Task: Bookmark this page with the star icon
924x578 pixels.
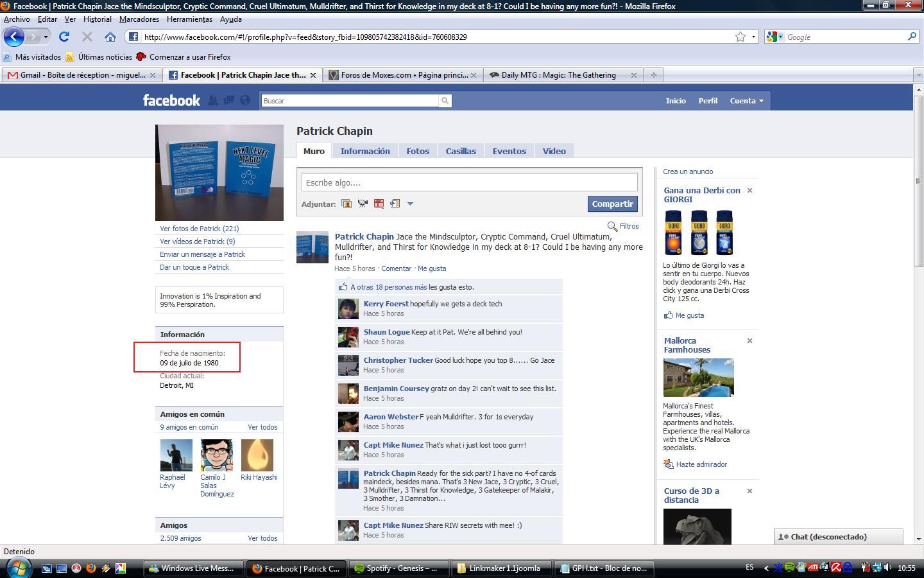Action: coord(740,37)
